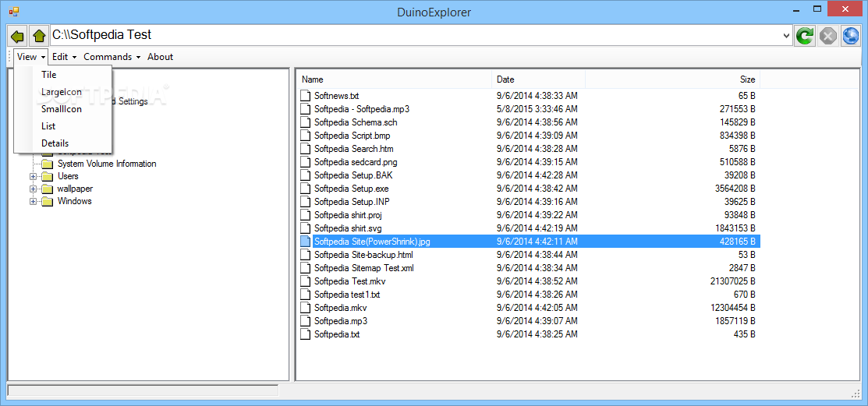Click the 3564208 B size cell
Screen dimensions: 868x406
[735, 188]
